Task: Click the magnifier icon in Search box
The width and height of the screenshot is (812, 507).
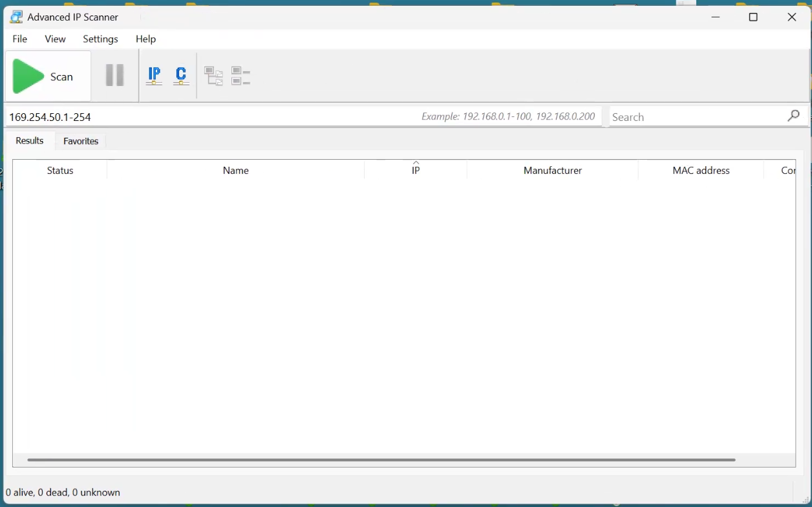Action: 793,116
